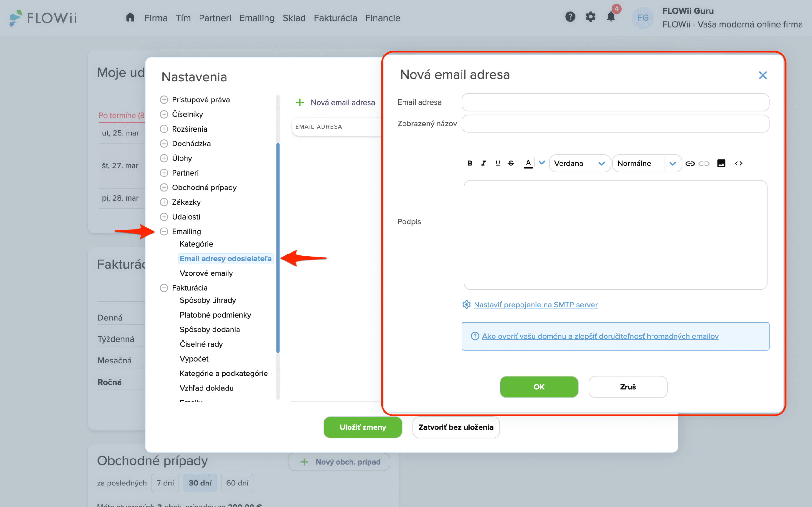
Task: Select Vzorové emaily in settings tree
Action: pyautogui.click(x=206, y=273)
